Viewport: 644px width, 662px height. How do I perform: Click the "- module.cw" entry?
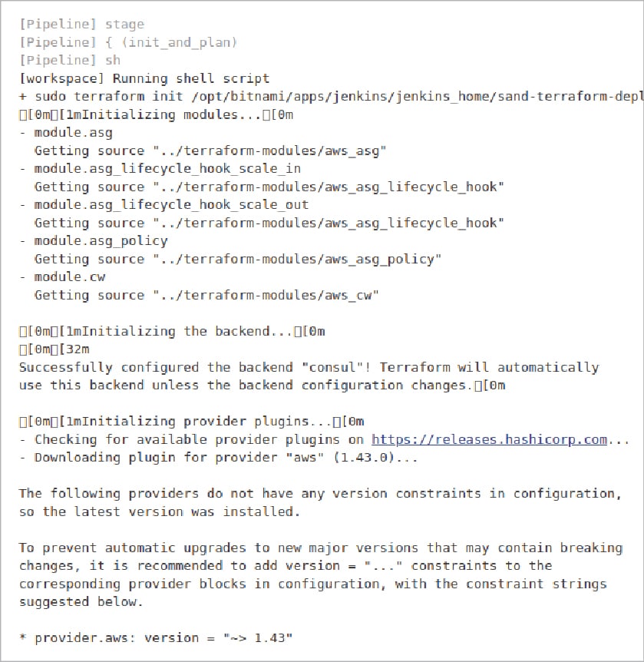coord(61,277)
